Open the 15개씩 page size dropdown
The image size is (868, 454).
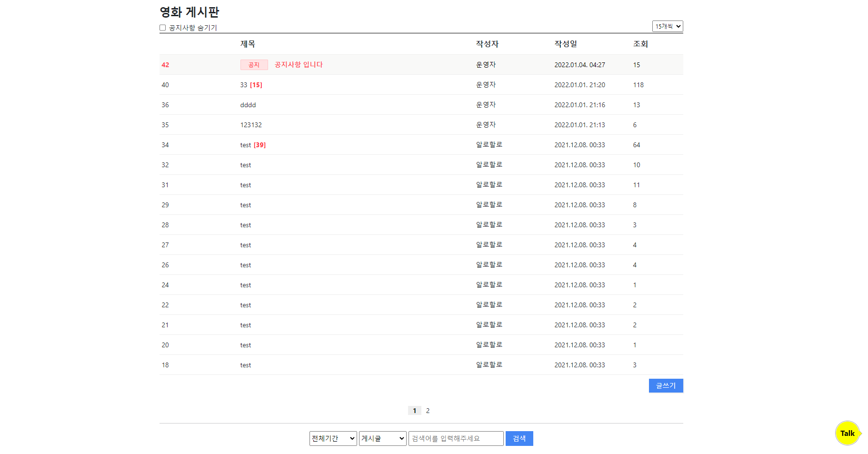coord(667,26)
